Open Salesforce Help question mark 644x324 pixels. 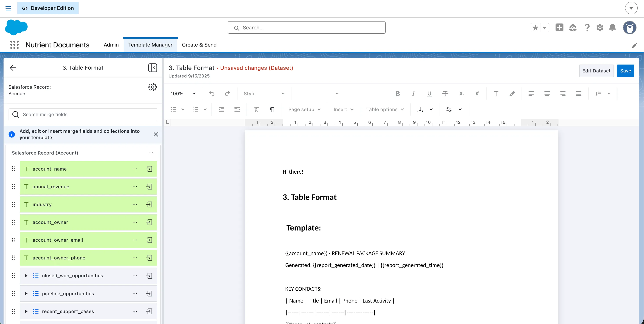pyautogui.click(x=587, y=27)
